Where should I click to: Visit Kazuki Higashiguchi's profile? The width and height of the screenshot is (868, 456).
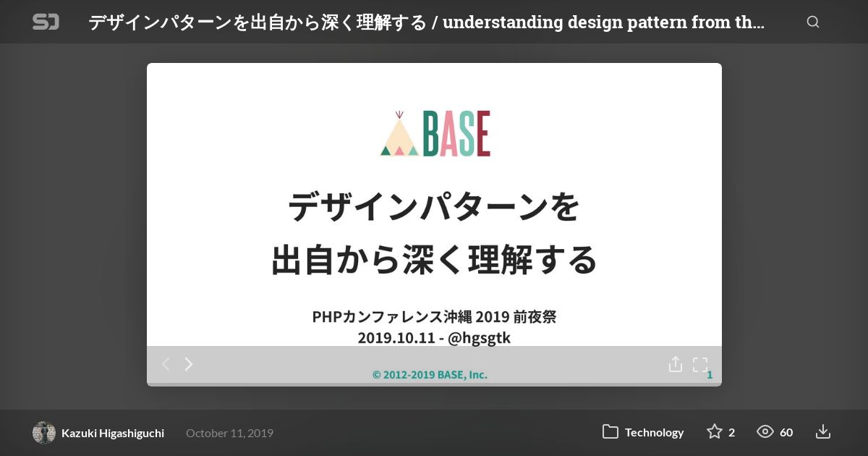(113, 433)
